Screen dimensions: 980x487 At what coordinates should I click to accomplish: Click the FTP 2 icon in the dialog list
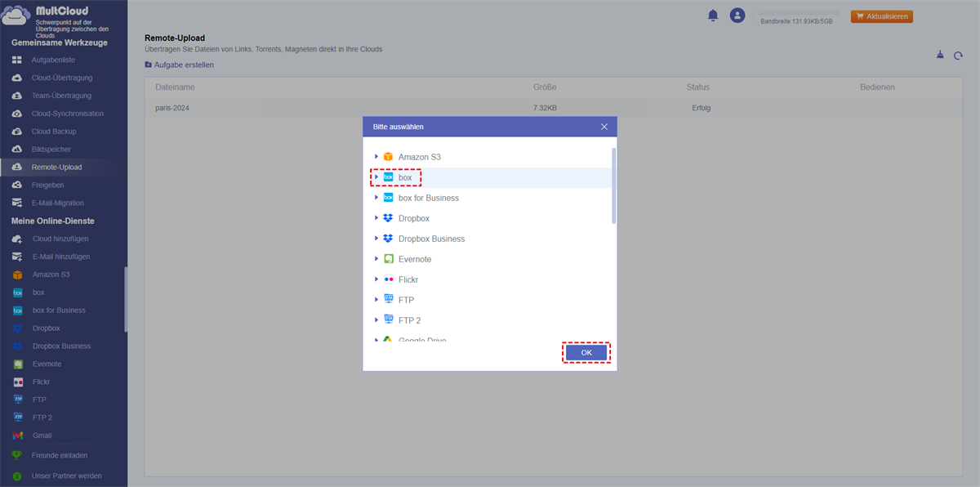coord(388,320)
